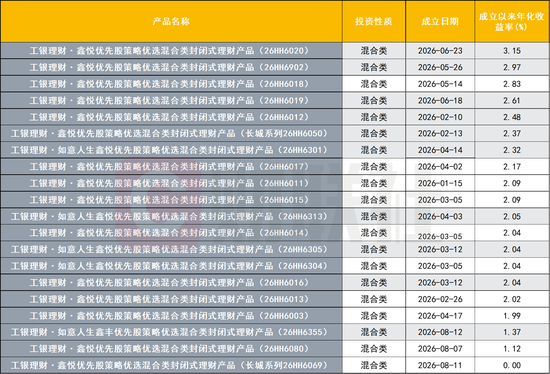
Task: Click the date 2026-06-18
Action: (440, 101)
